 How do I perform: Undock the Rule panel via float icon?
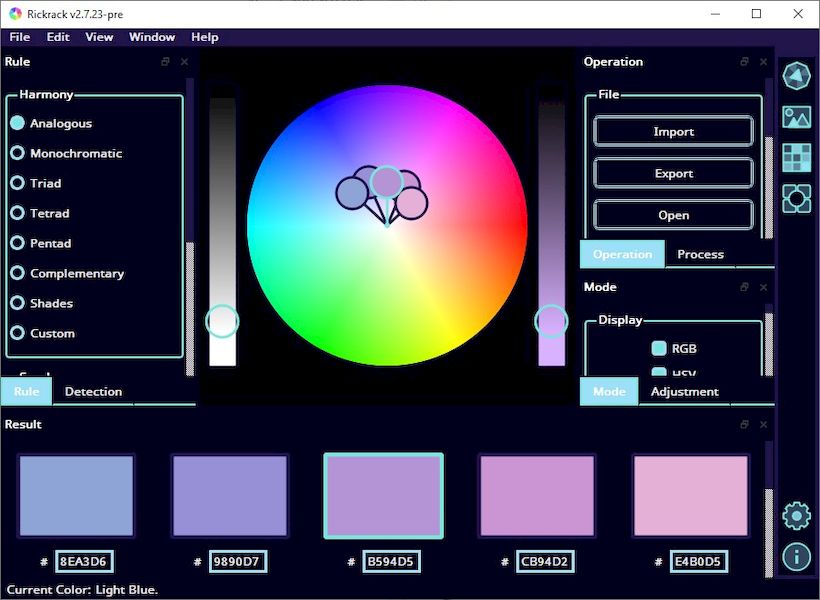[165, 61]
